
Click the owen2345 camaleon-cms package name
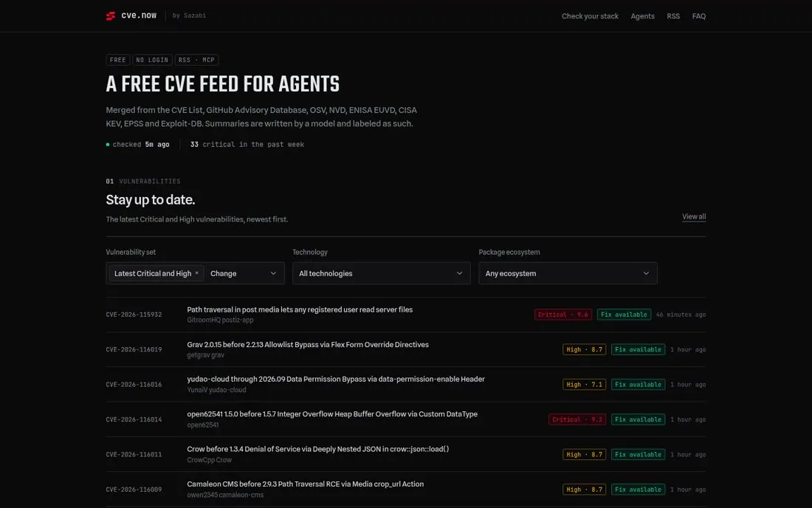[225, 495]
